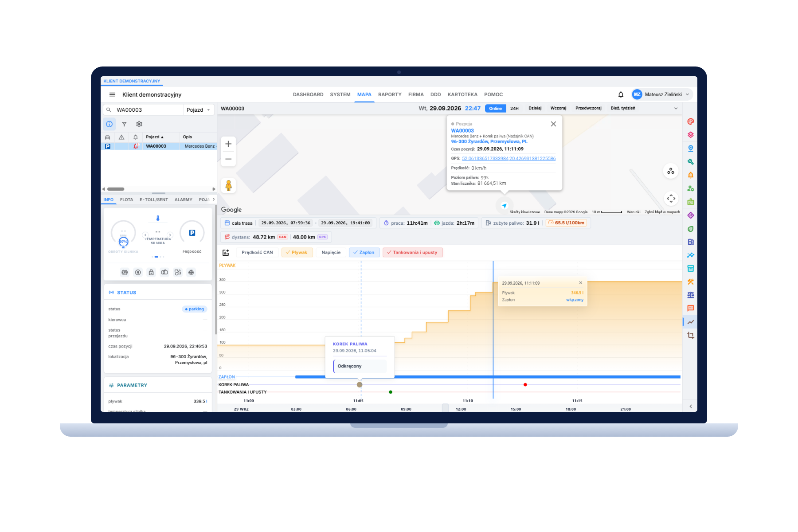798x532 pixels.
Task: Switch the Online mode button
Action: [x=496, y=109]
